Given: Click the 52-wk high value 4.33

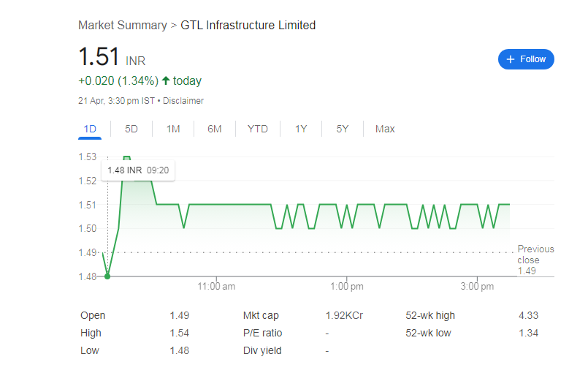Looking at the screenshot, I should point(528,315).
